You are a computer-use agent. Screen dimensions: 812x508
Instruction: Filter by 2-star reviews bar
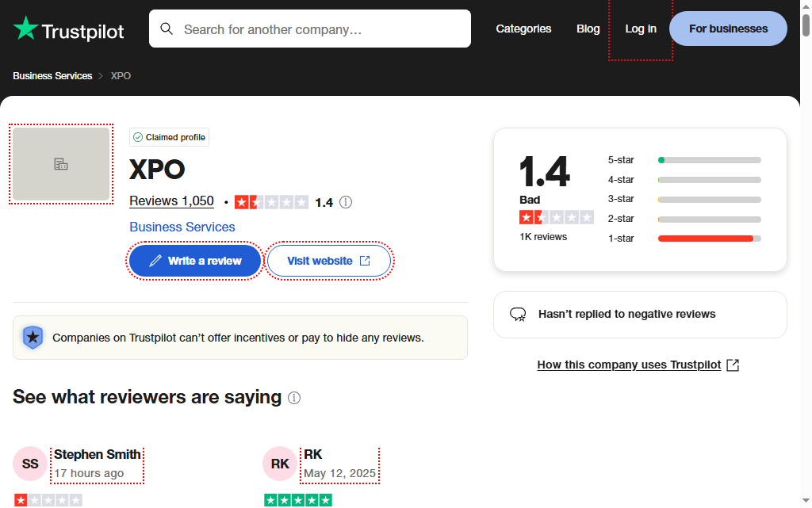(684, 219)
